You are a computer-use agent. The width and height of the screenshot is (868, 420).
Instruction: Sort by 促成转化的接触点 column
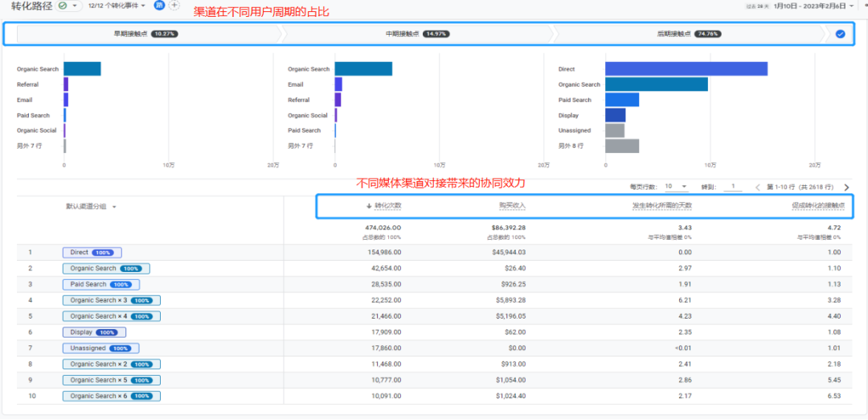pyautogui.click(x=817, y=205)
